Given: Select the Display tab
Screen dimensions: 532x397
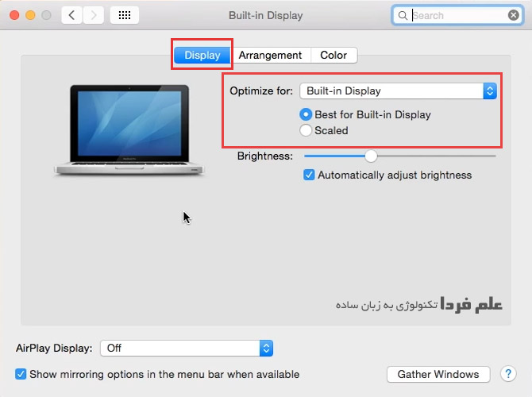Looking at the screenshot, I should [x=202, y=55].
